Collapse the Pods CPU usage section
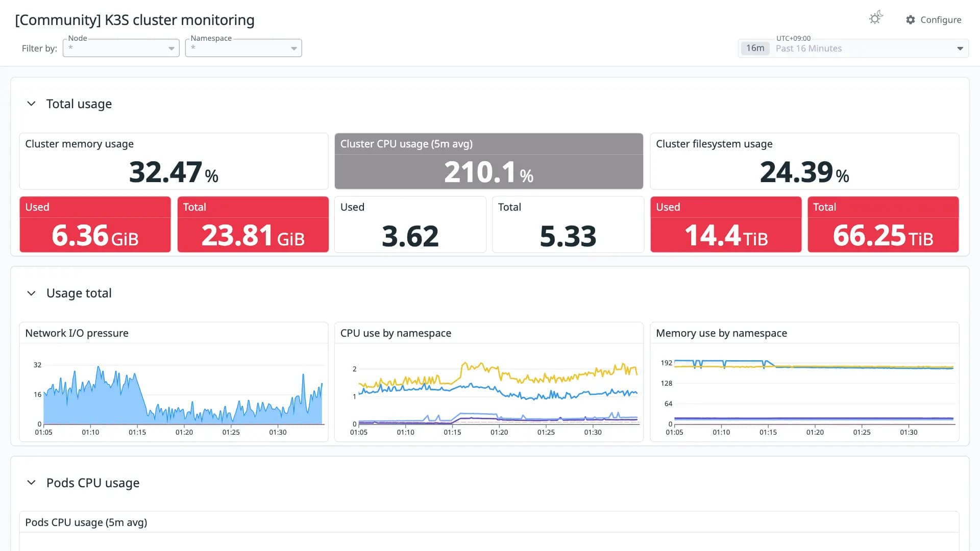Screen dimensions: 980x551 pos(31,483)
